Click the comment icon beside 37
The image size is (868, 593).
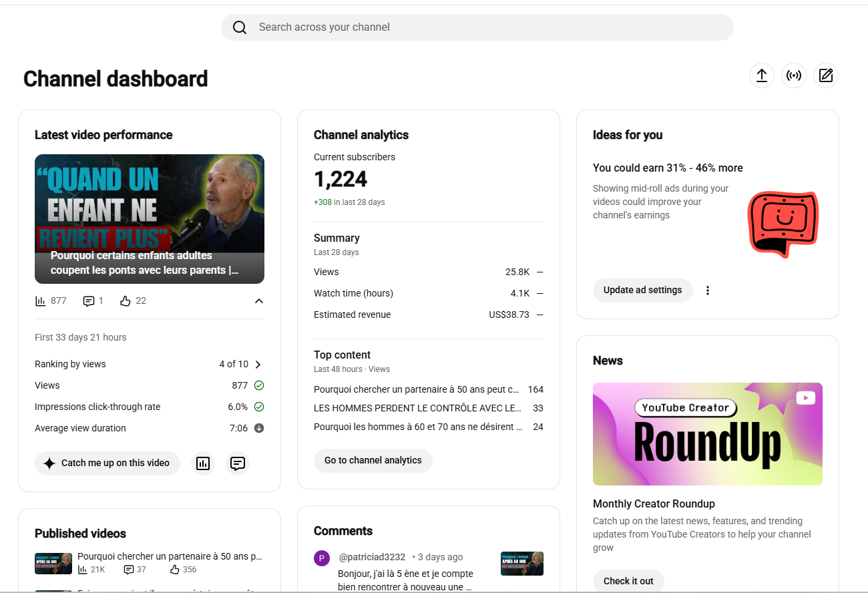click(129, 570)
